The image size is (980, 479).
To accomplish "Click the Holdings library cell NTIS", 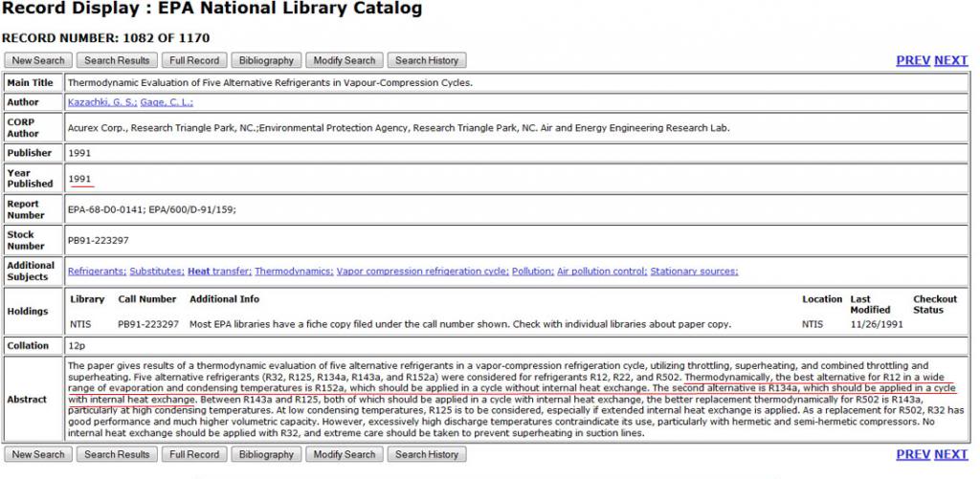I will [81, 324].
